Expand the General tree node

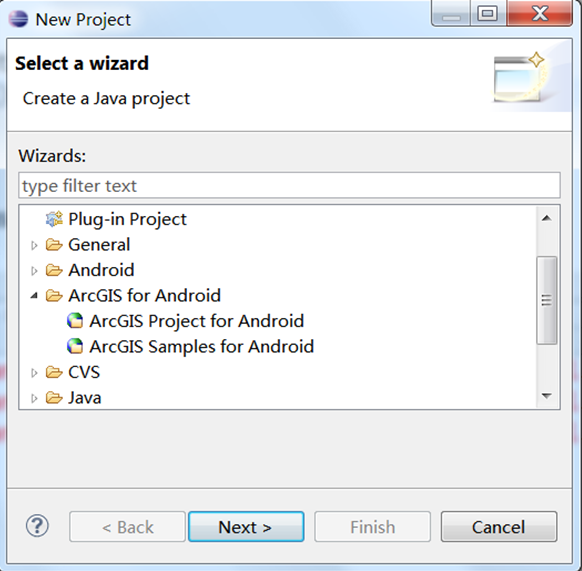pos(34,245)
